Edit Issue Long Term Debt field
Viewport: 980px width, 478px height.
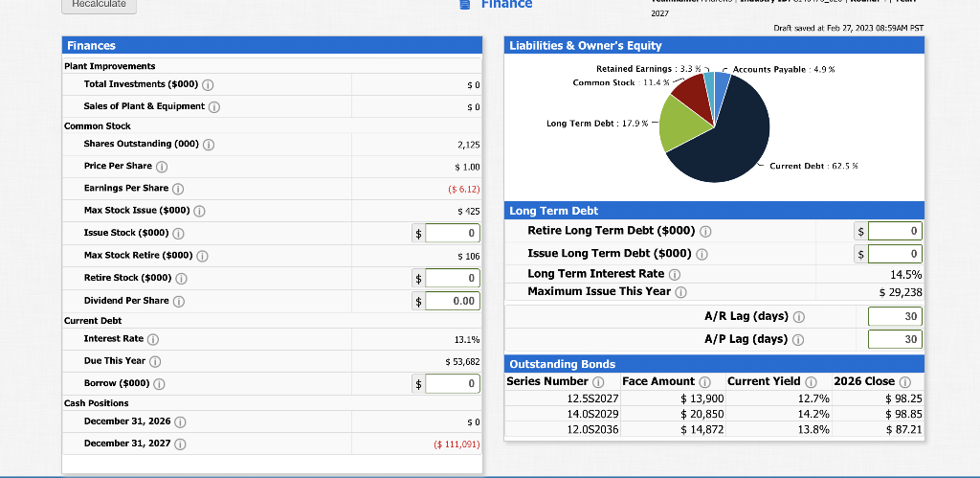tap(895, 254)
